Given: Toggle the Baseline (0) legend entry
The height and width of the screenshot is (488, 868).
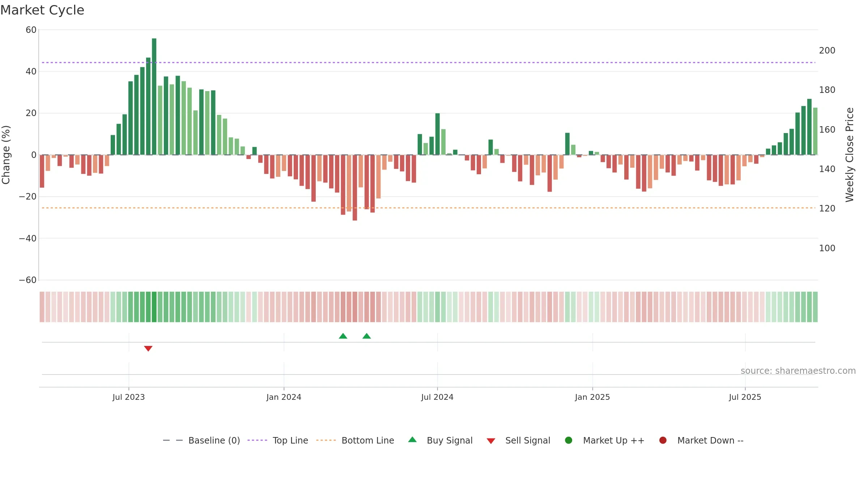Looking at the screenshot, I should [201, 440].
